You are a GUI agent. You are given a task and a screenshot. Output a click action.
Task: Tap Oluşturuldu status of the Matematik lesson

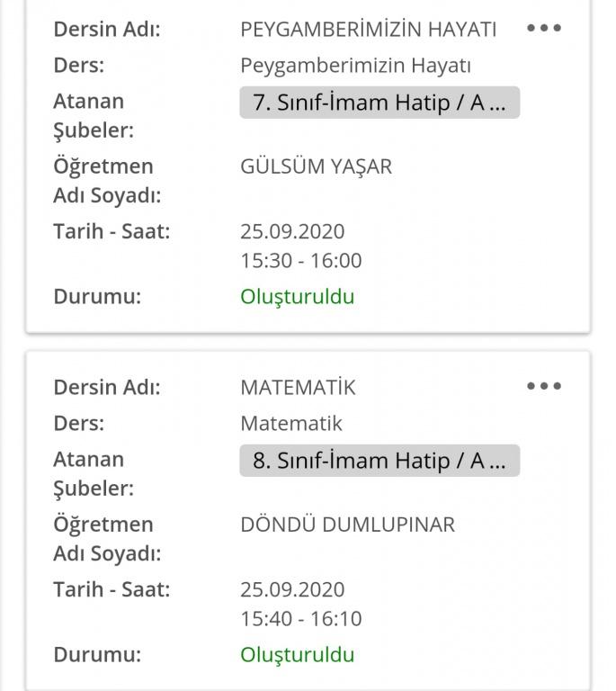pyautogui.click(x=298, y=655)
